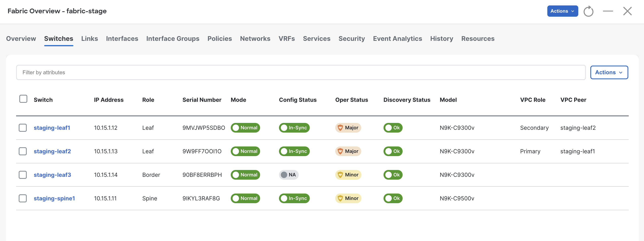
Task: Mark the staging-leaf3 row checkbox
Action: pos(23,175)
